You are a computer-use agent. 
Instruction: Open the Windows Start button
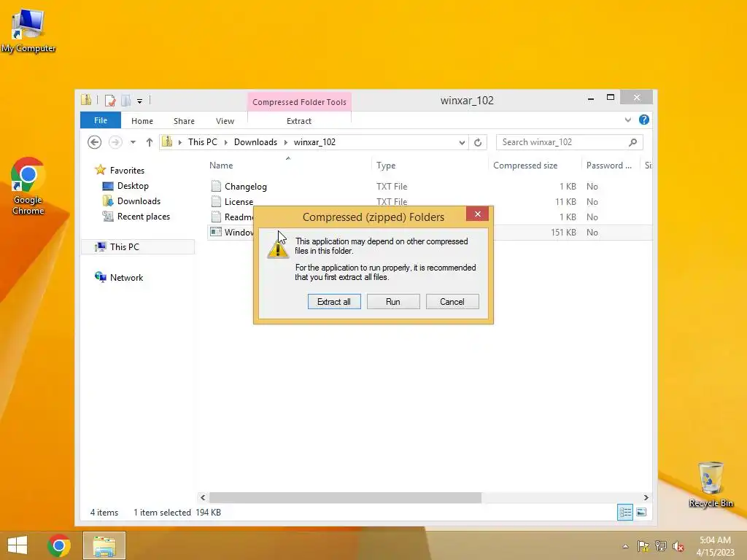pyautogui.click(x=18, y=545)
